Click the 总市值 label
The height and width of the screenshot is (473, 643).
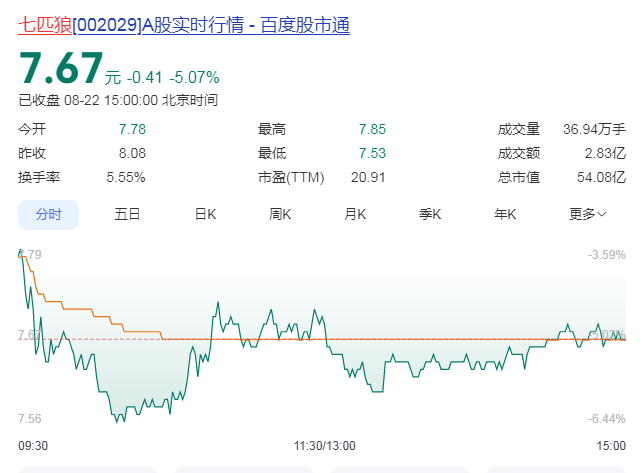click(519, 177)
